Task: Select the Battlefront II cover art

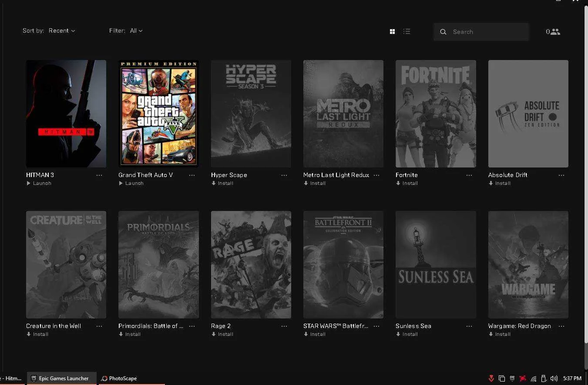Action: pyautogui.click(x=343, y=264)
